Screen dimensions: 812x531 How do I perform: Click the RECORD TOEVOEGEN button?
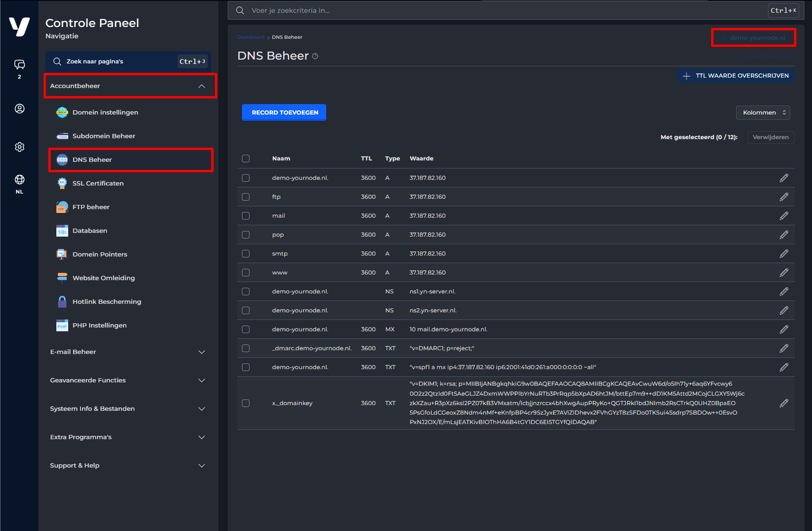(284, 113)
